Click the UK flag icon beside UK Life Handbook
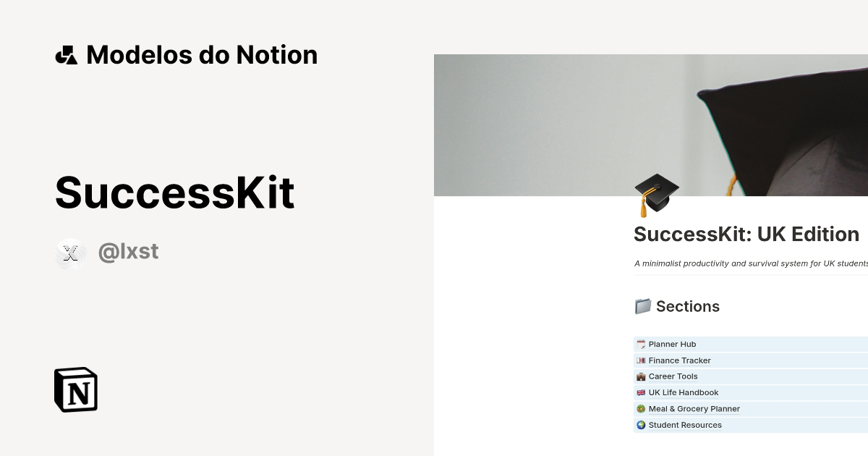This screenshot has height=456, width=868. point(640,392)
